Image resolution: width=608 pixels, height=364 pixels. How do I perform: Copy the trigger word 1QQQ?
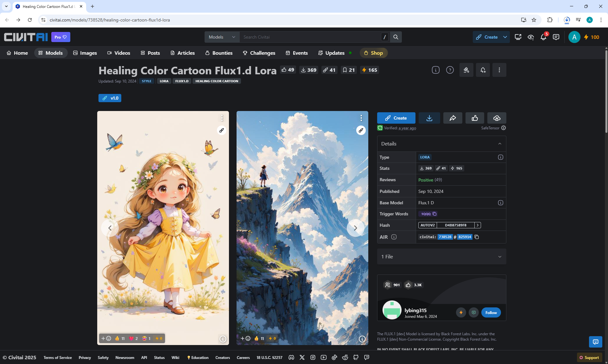click(x=434, y=214)
